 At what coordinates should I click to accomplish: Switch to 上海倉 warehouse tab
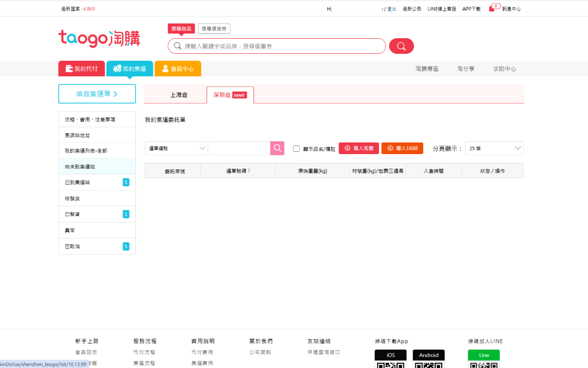[x=179, y=95]
